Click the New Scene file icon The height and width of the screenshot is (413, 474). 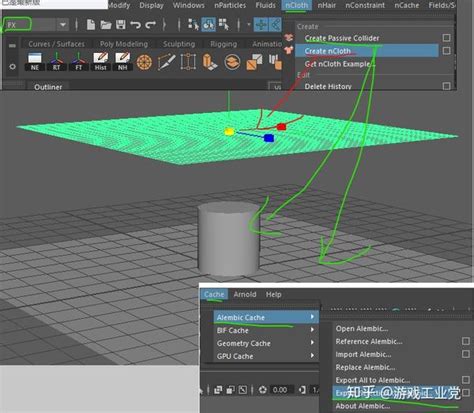[x=91, y=25]
